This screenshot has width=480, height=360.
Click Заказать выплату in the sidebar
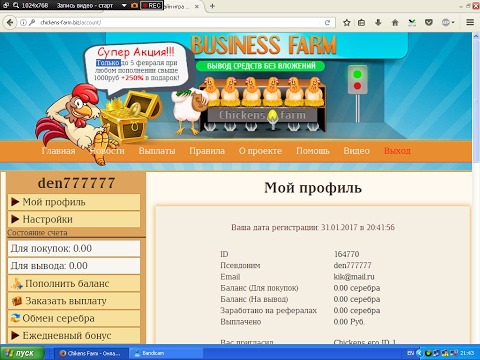tap(74, 301)
